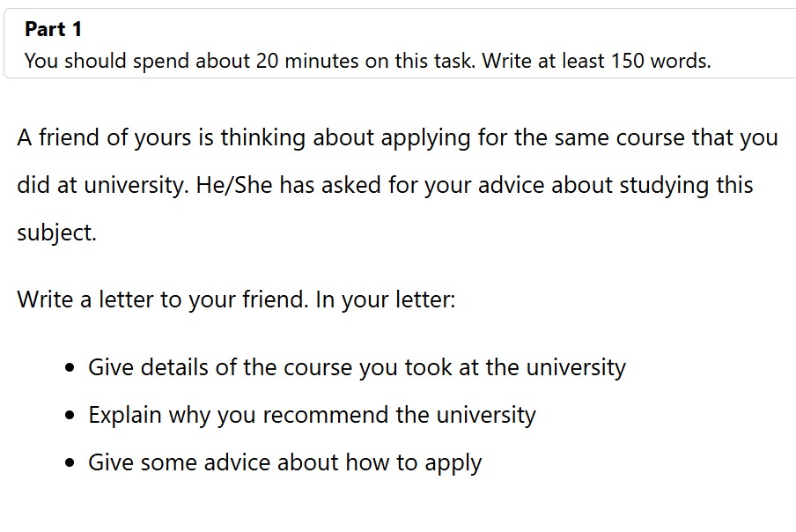This screenshot has height=532, width=796.
Task: Click the phrase "A friend of yours"
Action: (98, 138)
